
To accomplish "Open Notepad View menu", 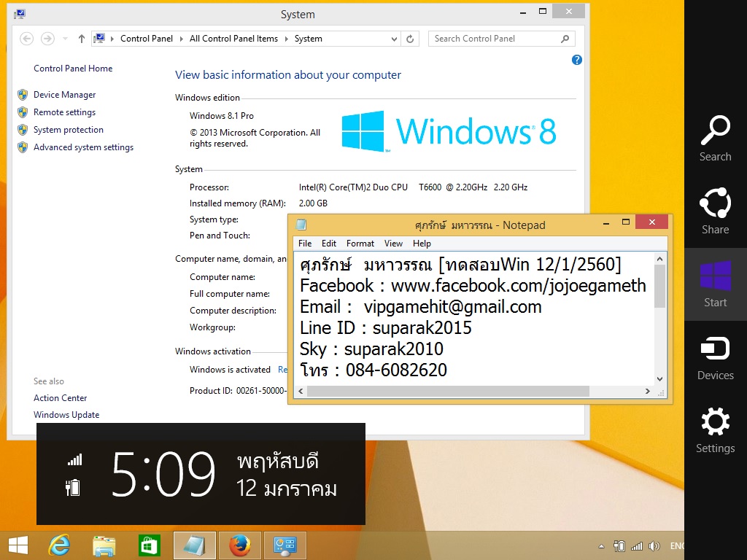I will pyautogui.click(x=393, y=244).
